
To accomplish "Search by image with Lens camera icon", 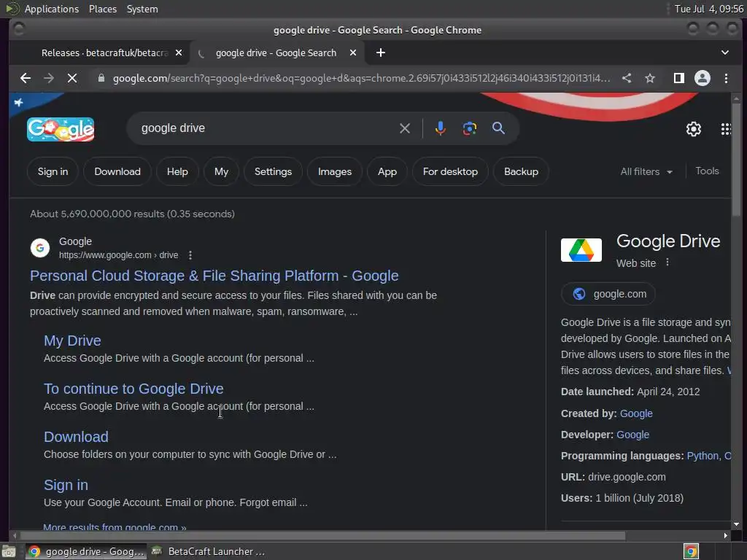I will (469, 128).
